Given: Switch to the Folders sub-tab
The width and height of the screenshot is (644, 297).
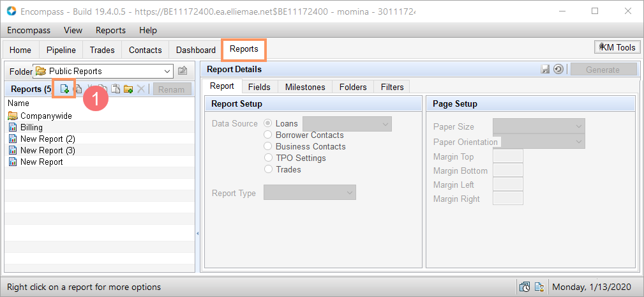Looking at the screenshot, I should (x=353, y=87).
